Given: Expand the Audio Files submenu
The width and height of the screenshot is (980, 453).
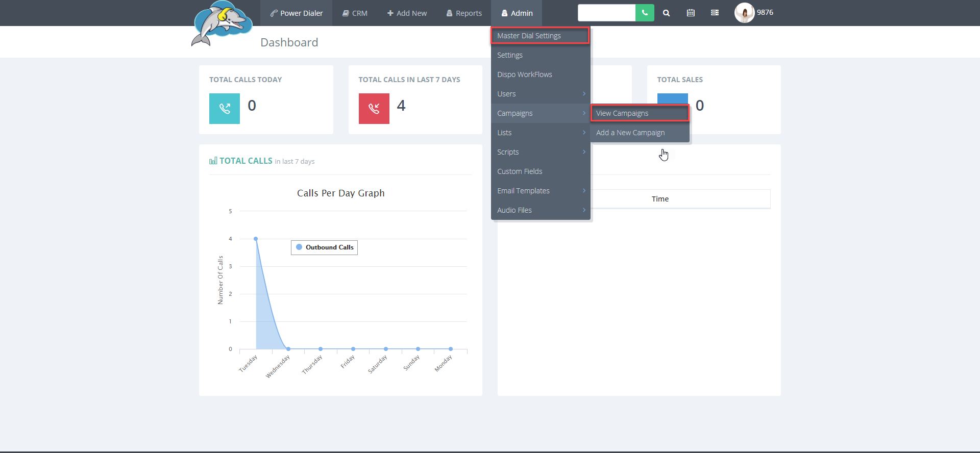Looking at the screenshot, I should pyautogui.click(x=541, y=210).
